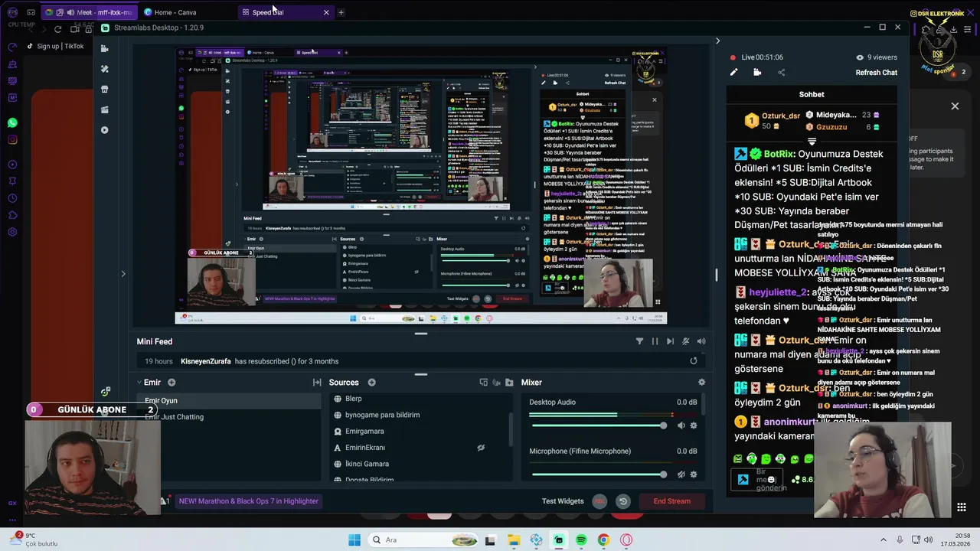Toggle the Mini Feed alert volume speaker icon

(701, 341)
